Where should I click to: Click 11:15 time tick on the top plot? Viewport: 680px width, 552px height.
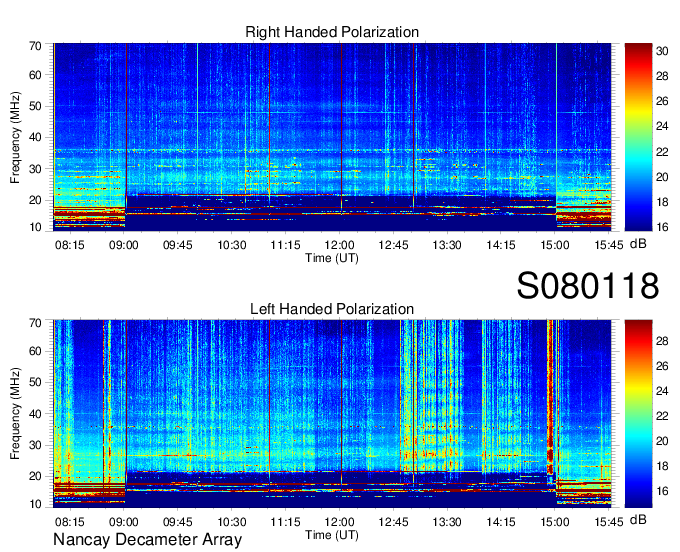pos(285,245)
